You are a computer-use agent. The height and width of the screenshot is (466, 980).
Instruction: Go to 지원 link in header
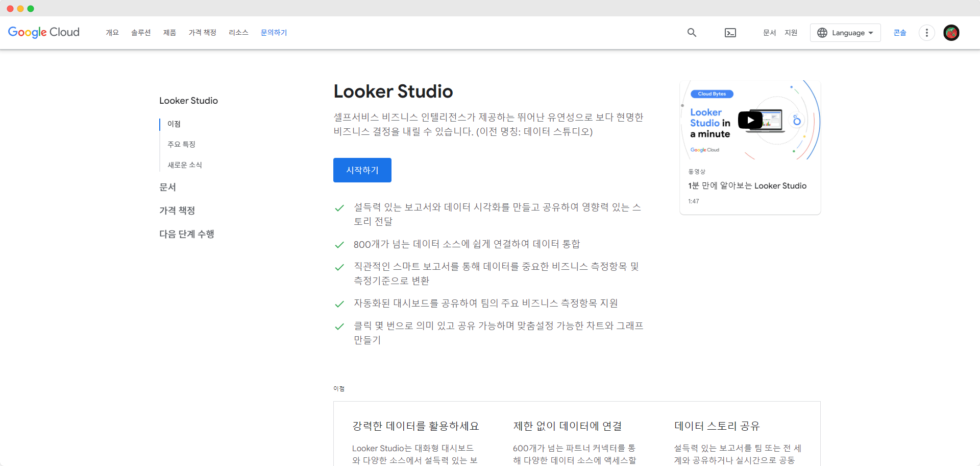791,33
